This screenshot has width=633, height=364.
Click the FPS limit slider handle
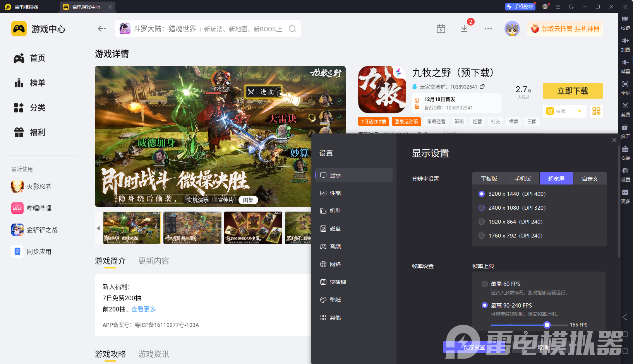tap(547, 325)
